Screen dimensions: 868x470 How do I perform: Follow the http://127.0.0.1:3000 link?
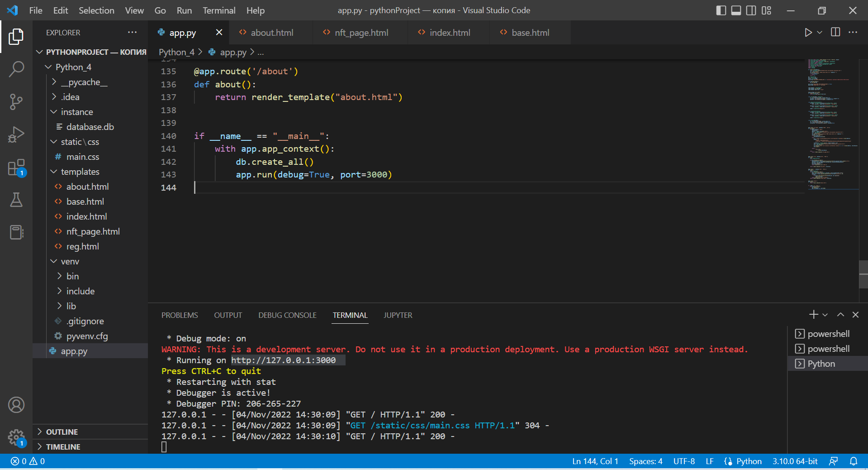tap(284, 360)
